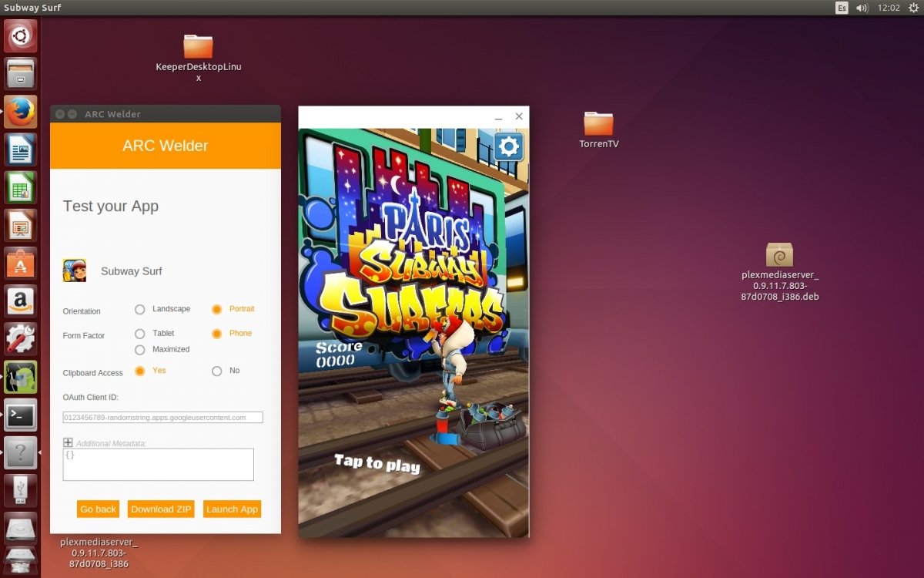Minimize the Subway Surfers game window
The width and height of the screenshot is (924, 578).
(x=499, y=117)
